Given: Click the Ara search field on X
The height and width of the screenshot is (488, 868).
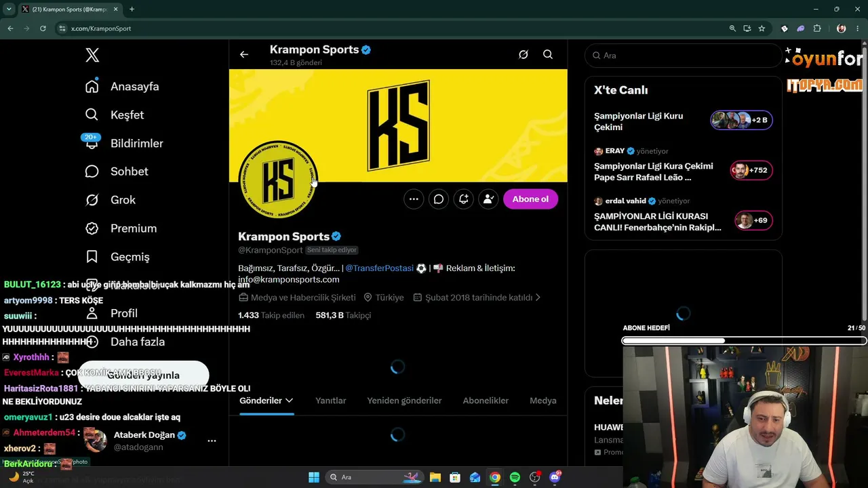Looking at the screenshot, I should 684,56.
